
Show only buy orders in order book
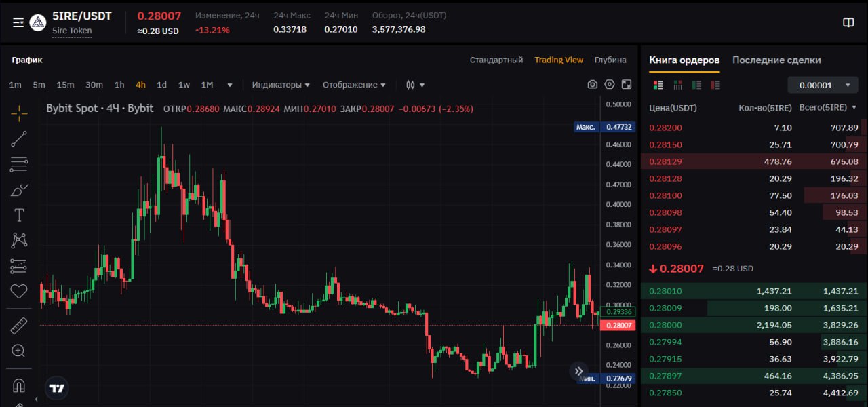tap(696, 85)
